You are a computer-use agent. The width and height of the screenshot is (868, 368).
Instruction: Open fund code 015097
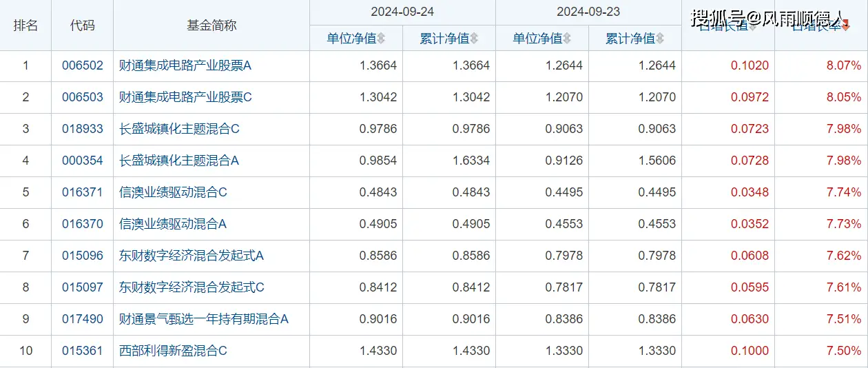(x=83, y=287)
